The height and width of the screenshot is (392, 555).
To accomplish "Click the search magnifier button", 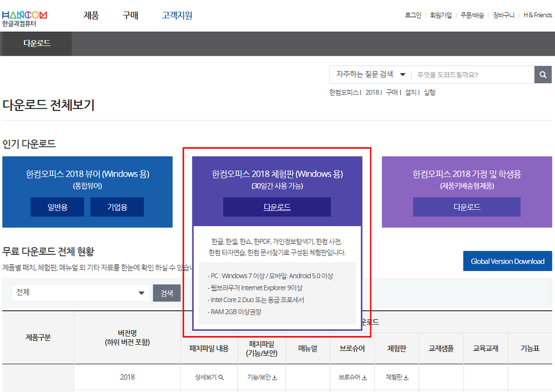I will pyautogui.click(x=543, y=75).
